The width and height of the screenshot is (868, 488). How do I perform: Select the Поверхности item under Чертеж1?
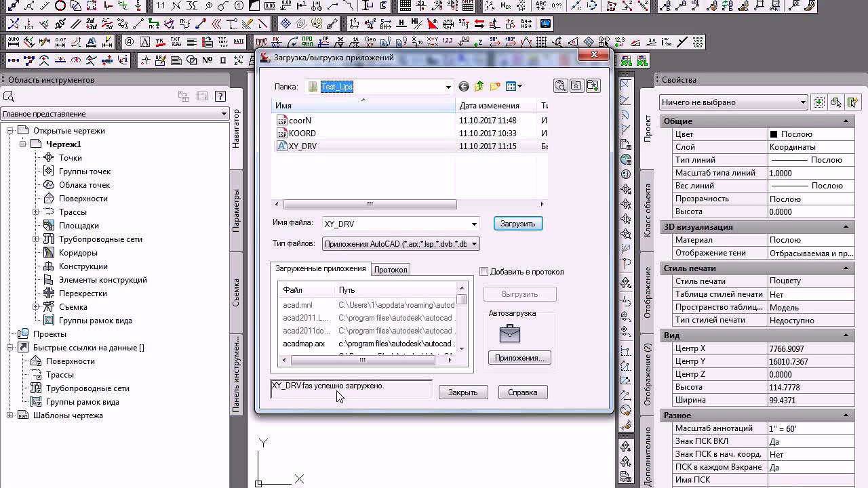tap(83, 199)
